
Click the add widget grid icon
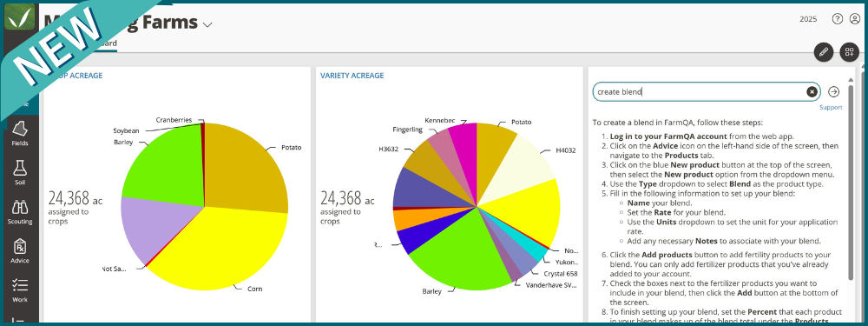click(x=849, y=52)
